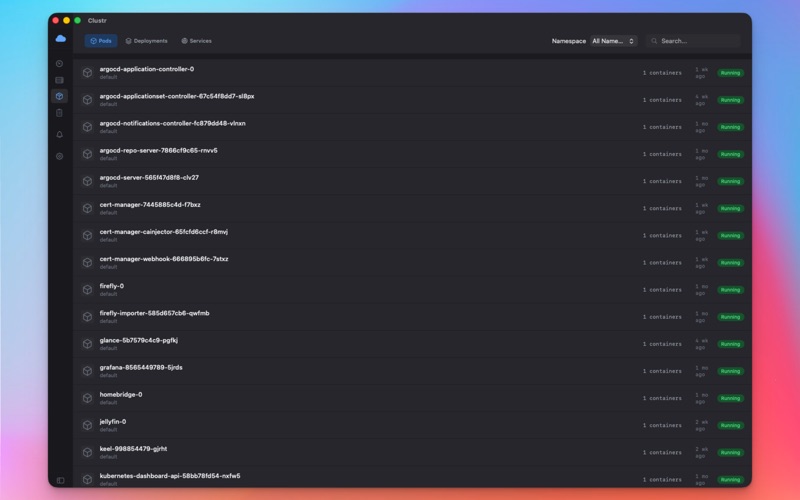This screenshot has height=500, width=800.
Task: Click Running badge on grafana row
Action: pyautogui.click(x=730, y=371)
